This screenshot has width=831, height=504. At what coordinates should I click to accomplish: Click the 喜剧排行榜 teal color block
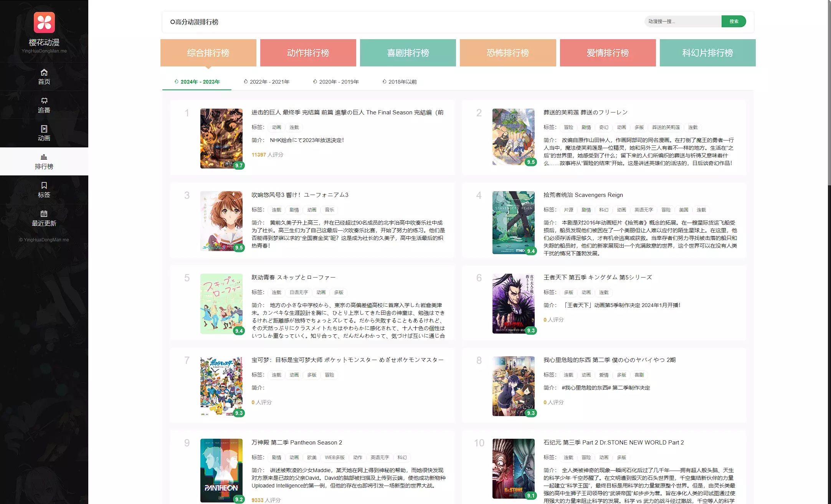[x=408, y=53]
